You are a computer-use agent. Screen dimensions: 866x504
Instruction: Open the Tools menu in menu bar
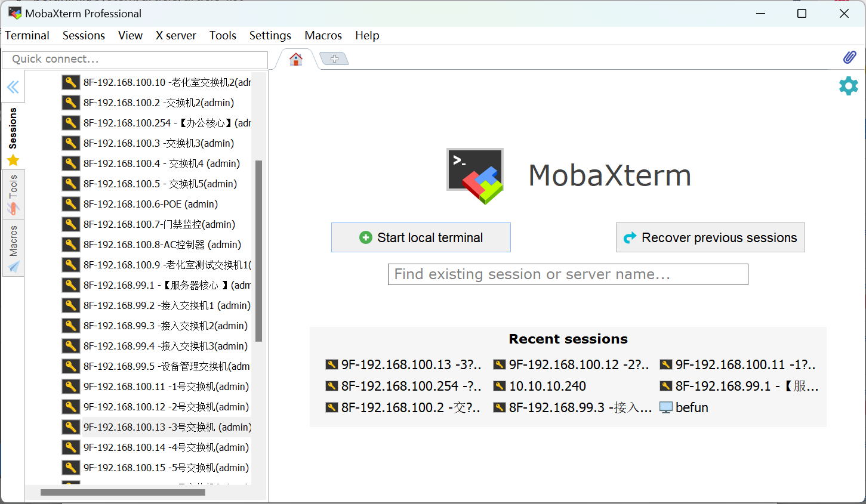click(x=223, y=35)
